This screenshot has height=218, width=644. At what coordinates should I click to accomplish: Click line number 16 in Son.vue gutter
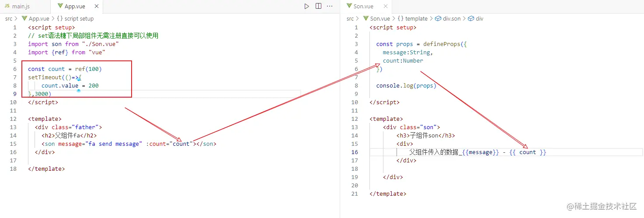pos(355,152)
